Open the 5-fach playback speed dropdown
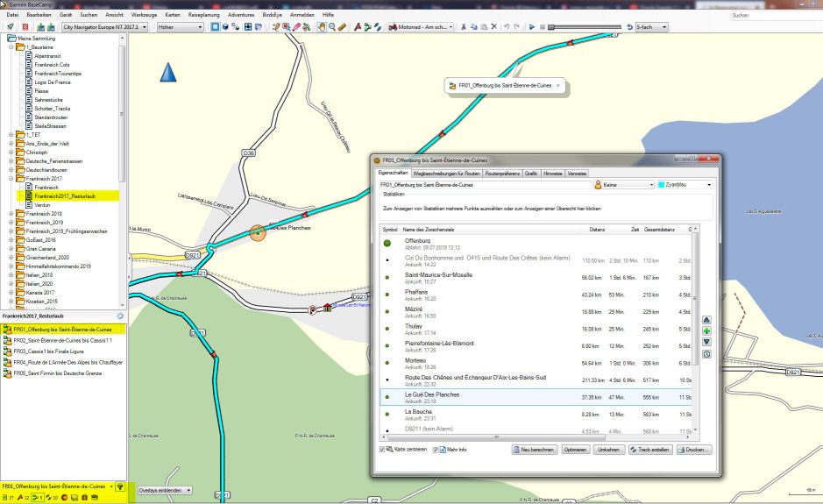The width and height of the screenshot is (823, 504). click(x=651, y=27)
